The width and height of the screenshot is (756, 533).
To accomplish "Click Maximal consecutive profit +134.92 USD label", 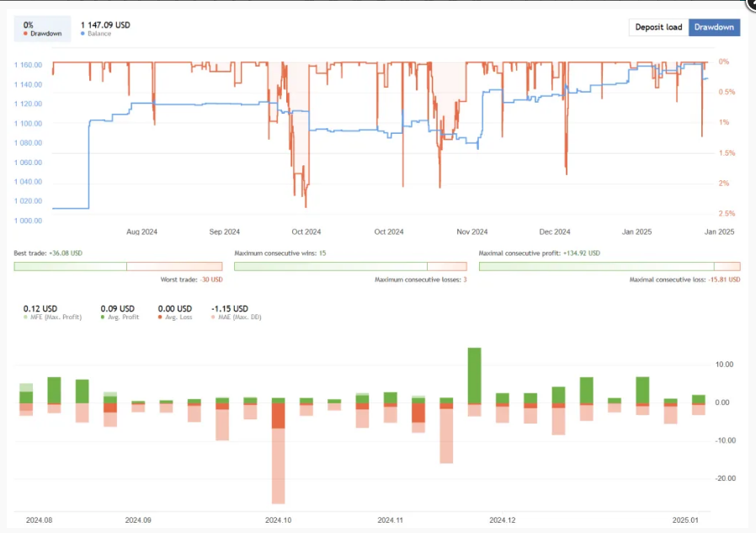I will [540, 253].
